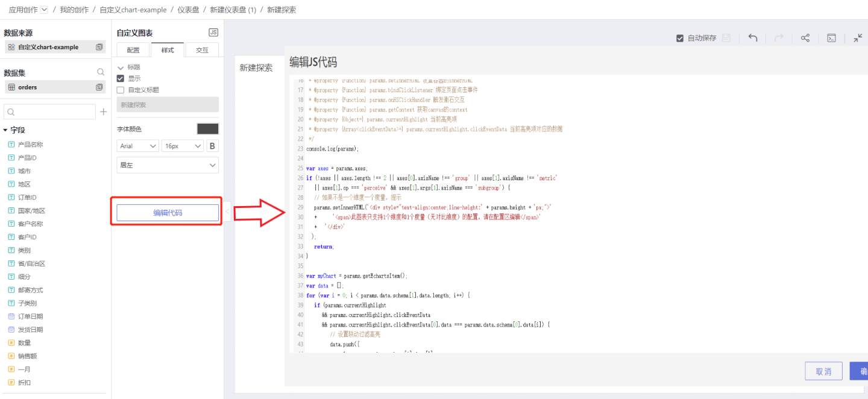868x399 pixels.
Task: Switch to the 交互 tab
Action: pyautogui.click(x=202, y=50)
